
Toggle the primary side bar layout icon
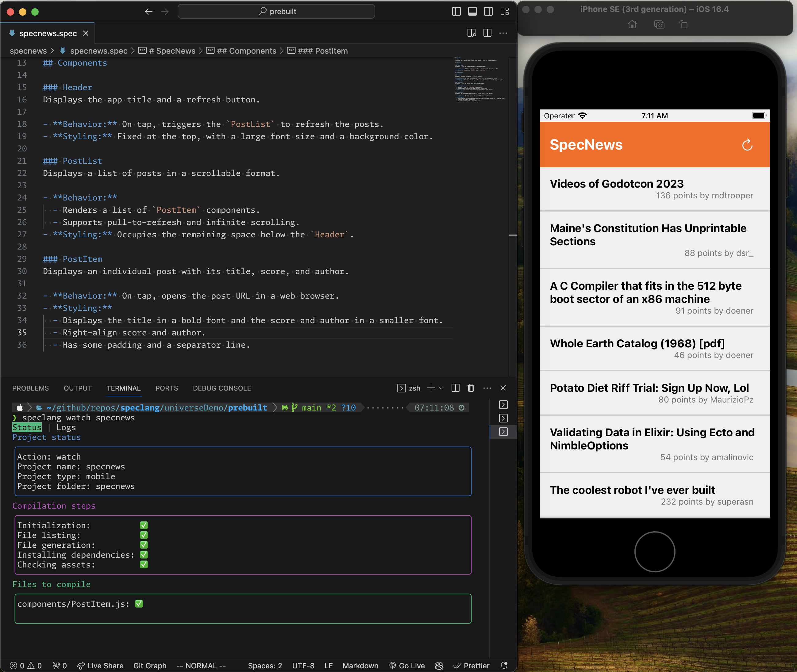[456, 11]
